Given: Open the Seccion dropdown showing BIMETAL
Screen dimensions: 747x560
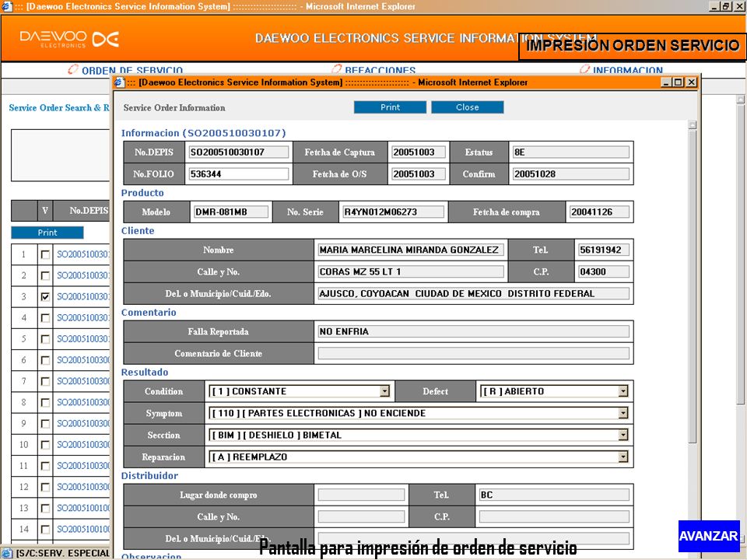Looking at the screenshot, I should 419,436.
